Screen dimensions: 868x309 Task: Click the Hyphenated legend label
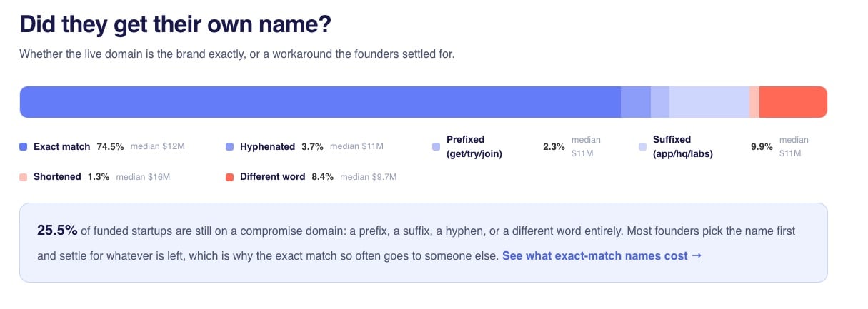click(x=267, y=146)
